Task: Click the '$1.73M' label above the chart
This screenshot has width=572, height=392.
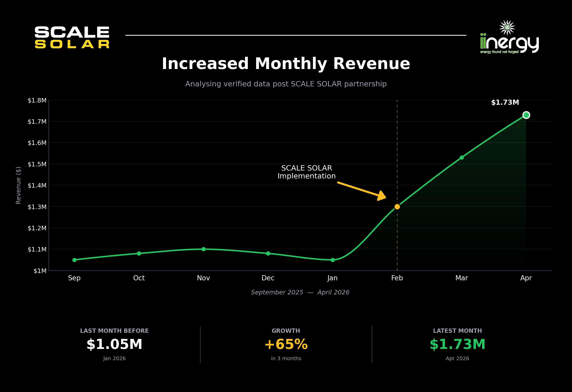Action: pos(505,102)
